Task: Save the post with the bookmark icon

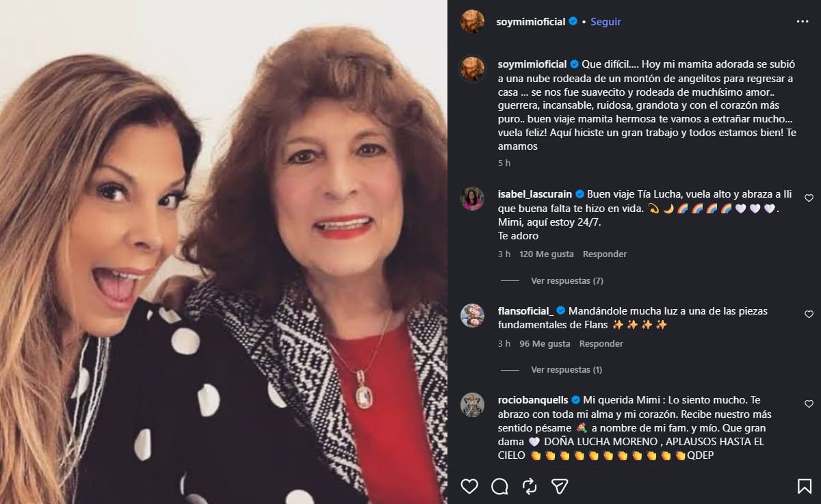Action: [x=805, y=487]
